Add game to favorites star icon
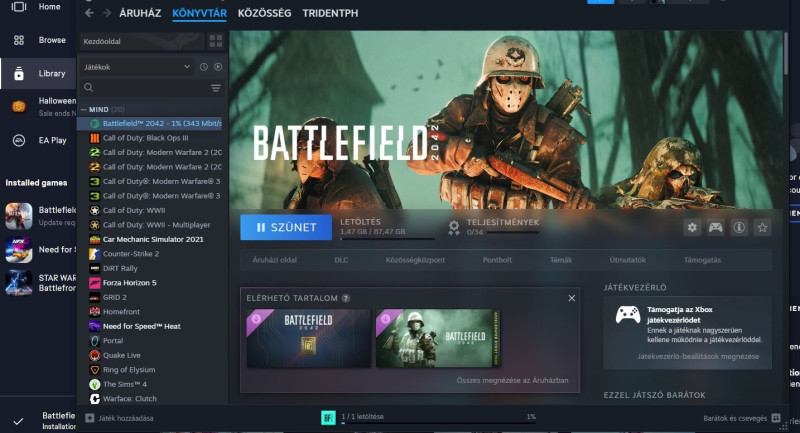This screenshot has width=800, height=433. [x=762, y=227]
